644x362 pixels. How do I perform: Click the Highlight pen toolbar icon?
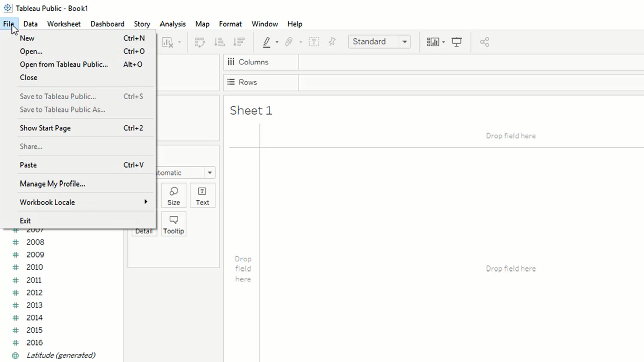pyautogui.click(x=267, y=42)
